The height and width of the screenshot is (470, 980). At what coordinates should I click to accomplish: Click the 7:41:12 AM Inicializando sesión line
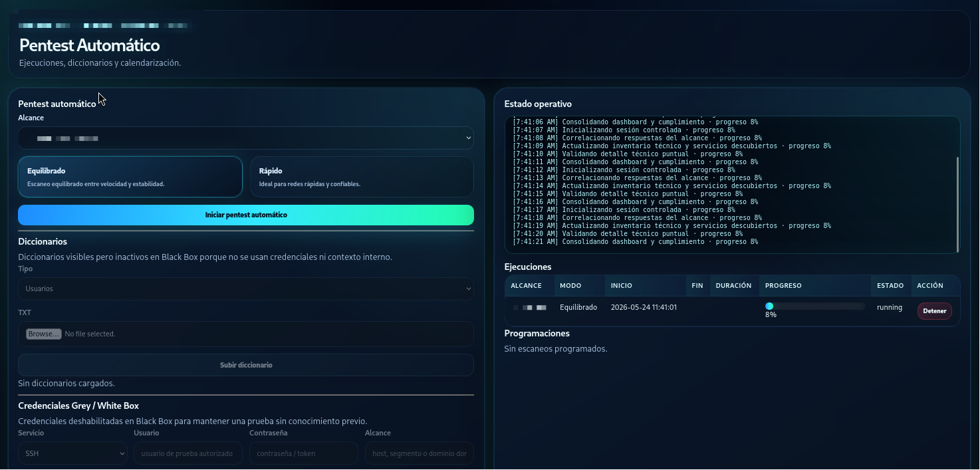[624, 170]
